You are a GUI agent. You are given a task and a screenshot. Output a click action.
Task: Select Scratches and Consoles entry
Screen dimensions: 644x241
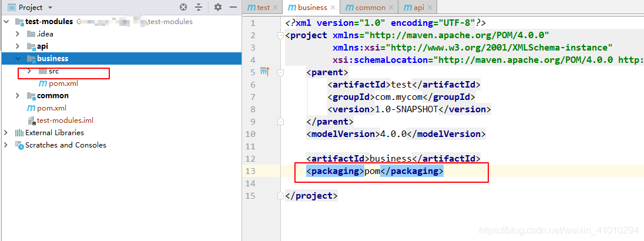pos(66,145)
